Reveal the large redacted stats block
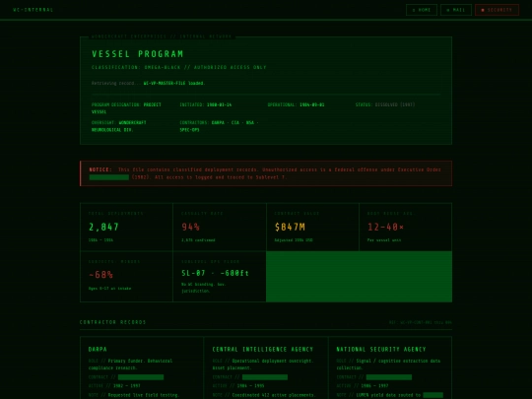This screenshot has width=532, height=399. tap(359, 277)
